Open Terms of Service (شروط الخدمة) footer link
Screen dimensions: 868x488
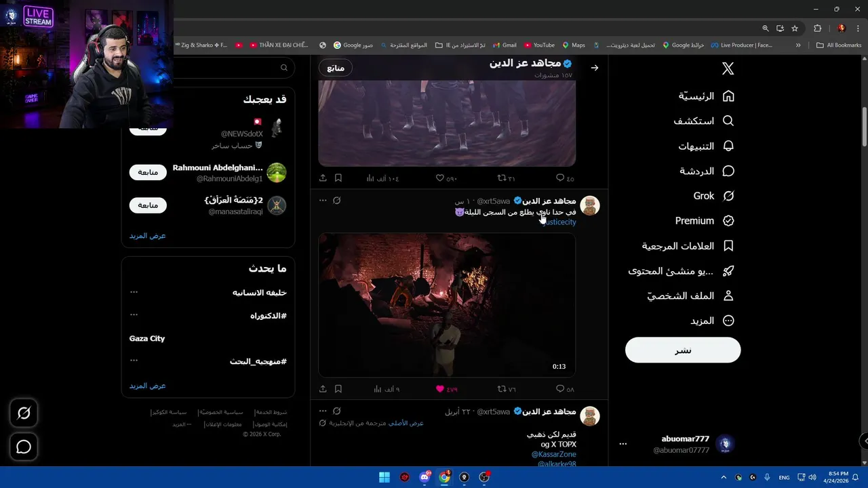[271, 412]
